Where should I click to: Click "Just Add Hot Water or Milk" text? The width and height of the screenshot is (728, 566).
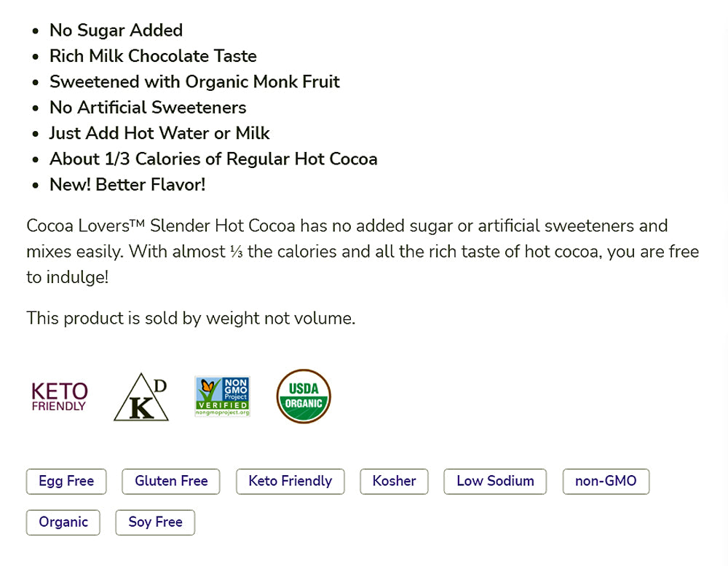point(159,133)
